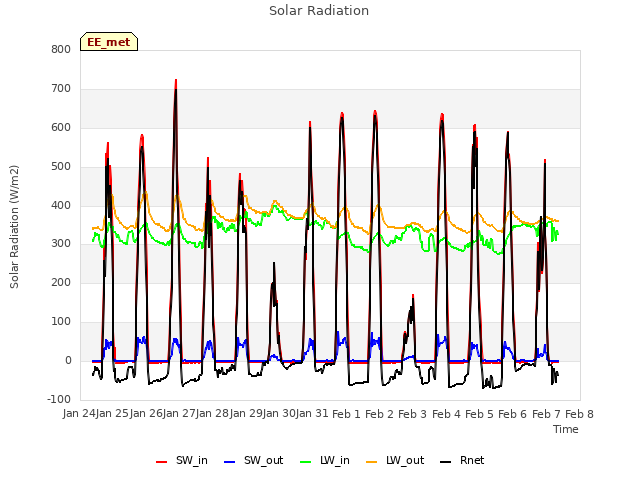The width and height of the screenshot is (640, 480).
Task: Click the black Rnet legend swatch
Action: click(x=445, y=462)
